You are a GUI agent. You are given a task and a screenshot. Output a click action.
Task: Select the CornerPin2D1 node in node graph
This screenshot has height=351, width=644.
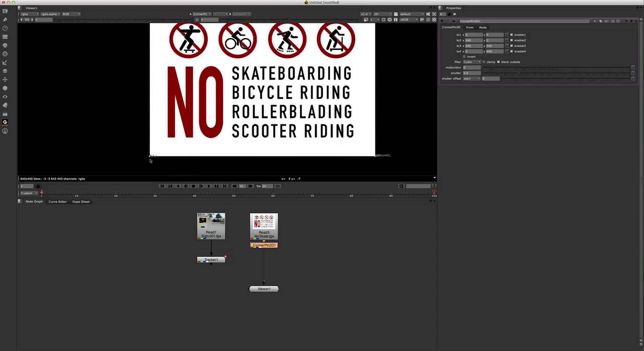coord(264,245)
